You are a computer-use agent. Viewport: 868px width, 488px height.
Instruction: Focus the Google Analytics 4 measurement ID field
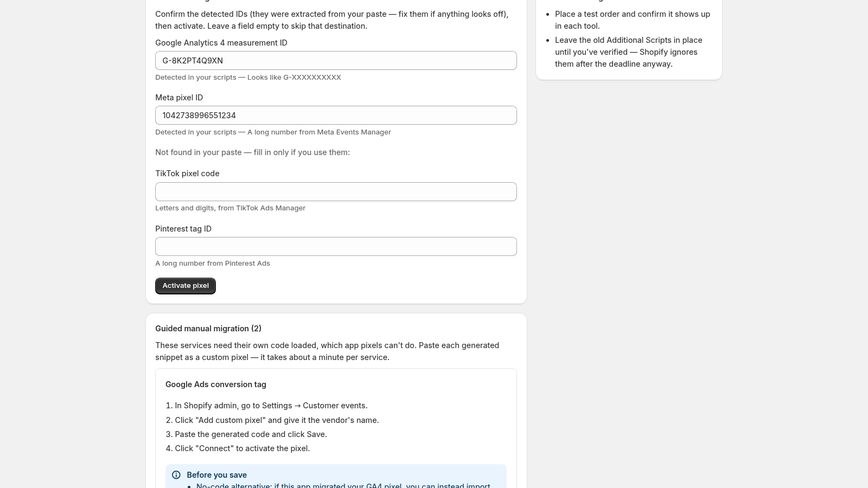[336, 61]
